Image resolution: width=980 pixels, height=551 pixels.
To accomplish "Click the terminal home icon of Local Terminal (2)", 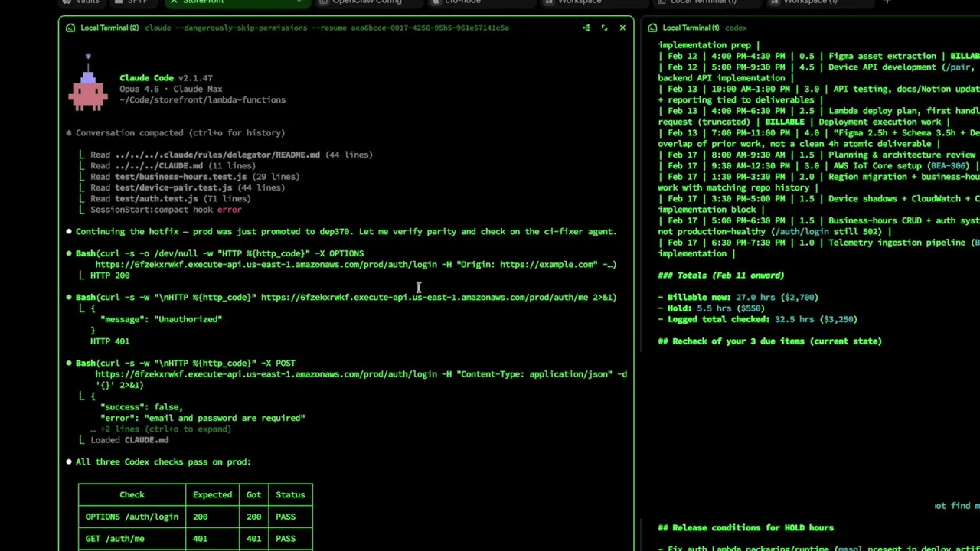I will (70, 28).
